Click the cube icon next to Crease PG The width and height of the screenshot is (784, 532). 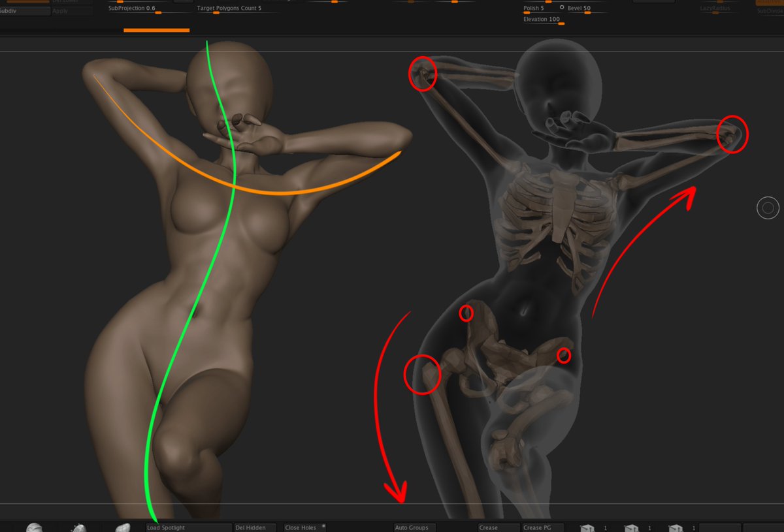pos(587,527)
